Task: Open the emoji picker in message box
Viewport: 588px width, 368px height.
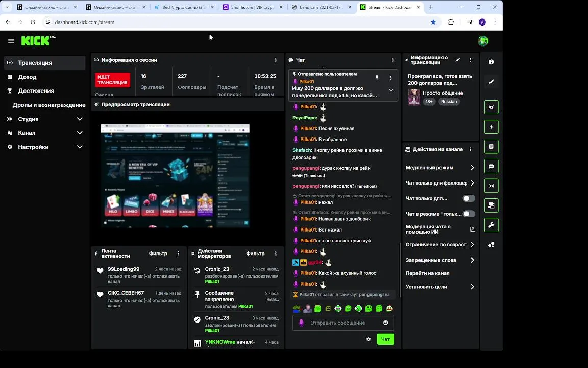Action: pyautogui.click(x=385, y=323)
